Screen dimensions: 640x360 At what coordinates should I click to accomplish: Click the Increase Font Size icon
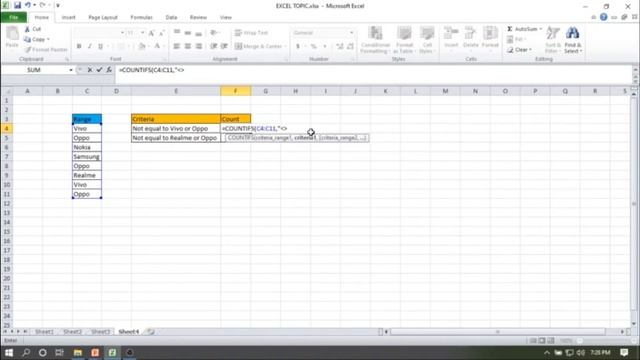pyautogui.click(x=151, y=33)
